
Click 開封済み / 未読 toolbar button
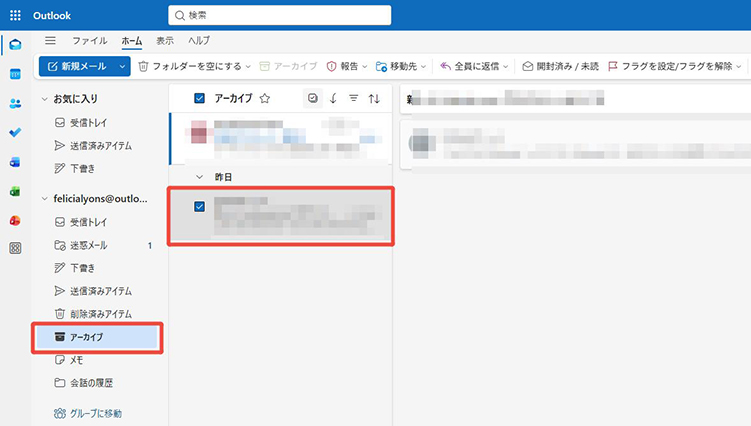560,66
